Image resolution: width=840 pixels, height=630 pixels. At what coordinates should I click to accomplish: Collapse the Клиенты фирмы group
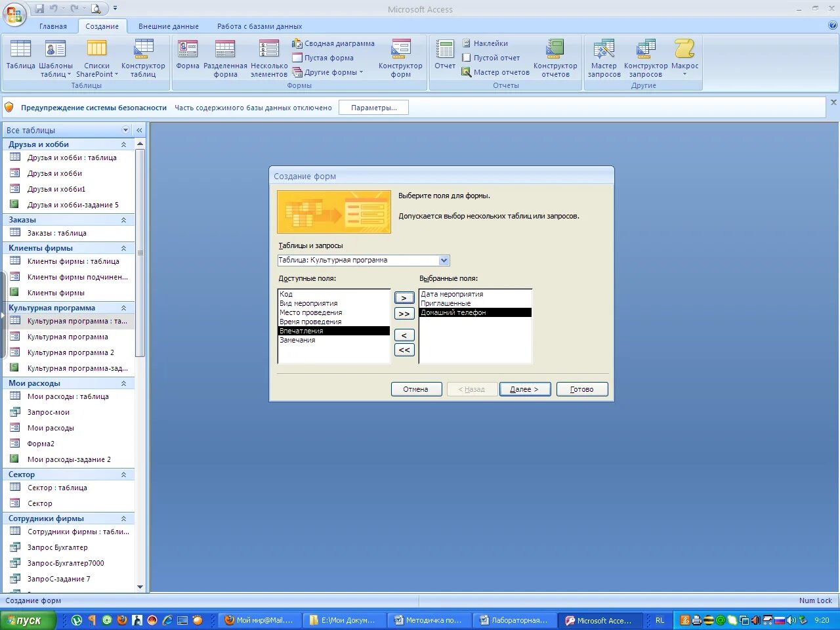123,248
